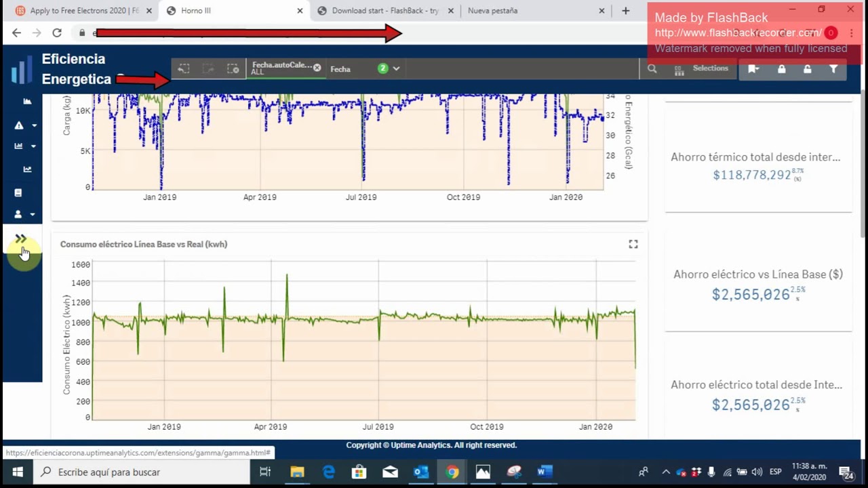Expand the user profile sidebar menu

pos(25,214)
